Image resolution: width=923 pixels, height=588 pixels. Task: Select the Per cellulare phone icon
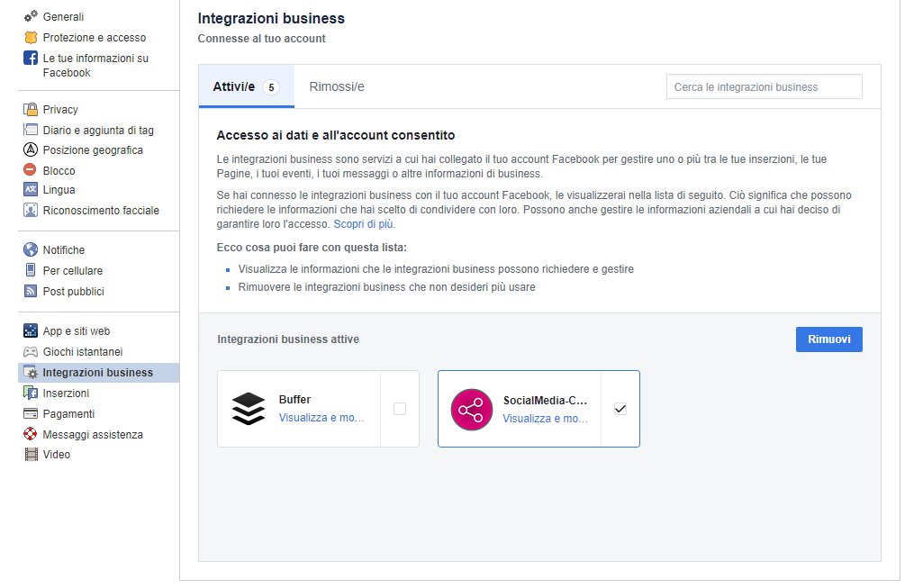click(32, 269)
